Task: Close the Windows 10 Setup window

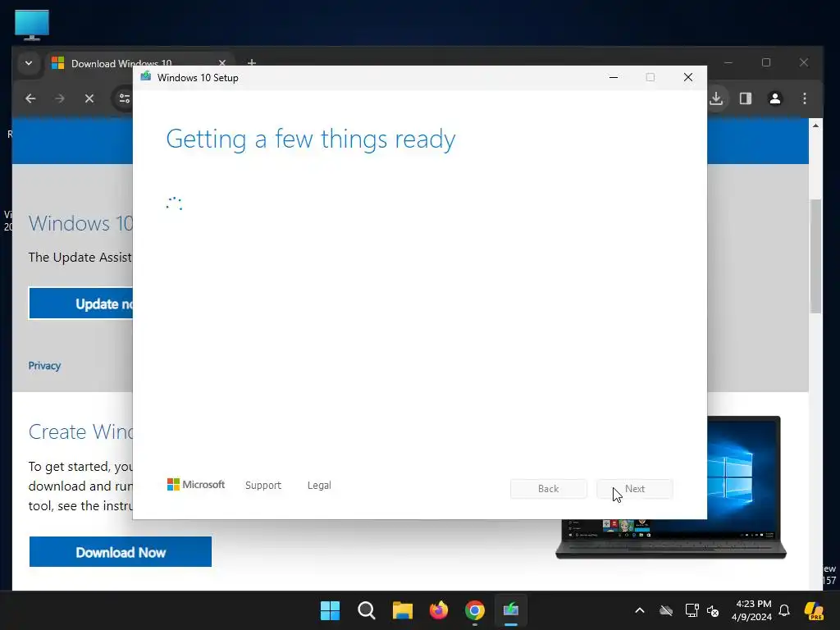Action: point(688,78)
